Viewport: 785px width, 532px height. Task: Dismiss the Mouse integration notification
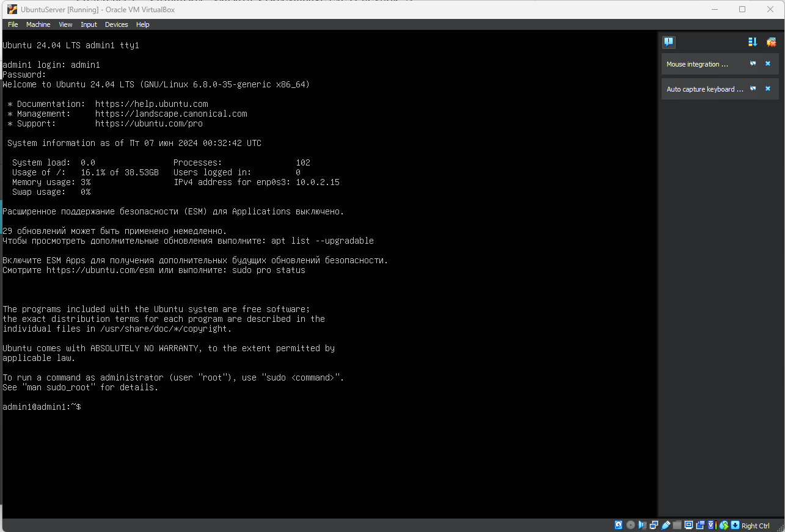pos(768,64)
